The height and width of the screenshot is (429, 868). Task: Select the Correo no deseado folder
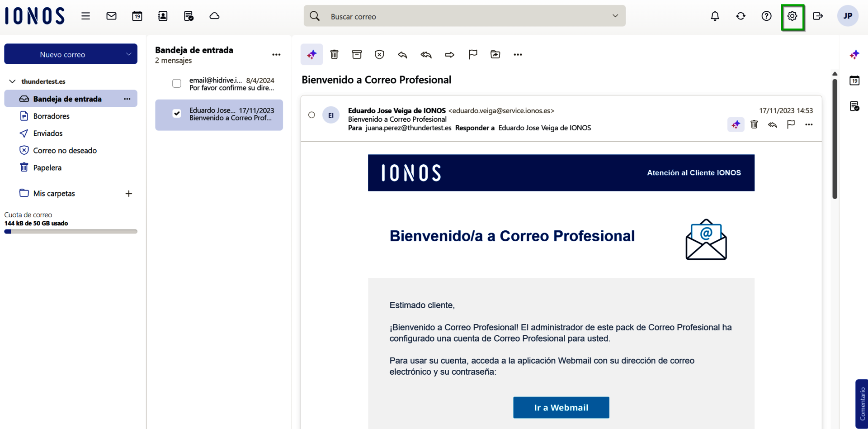pyautogui.click(x=65, y=150)
